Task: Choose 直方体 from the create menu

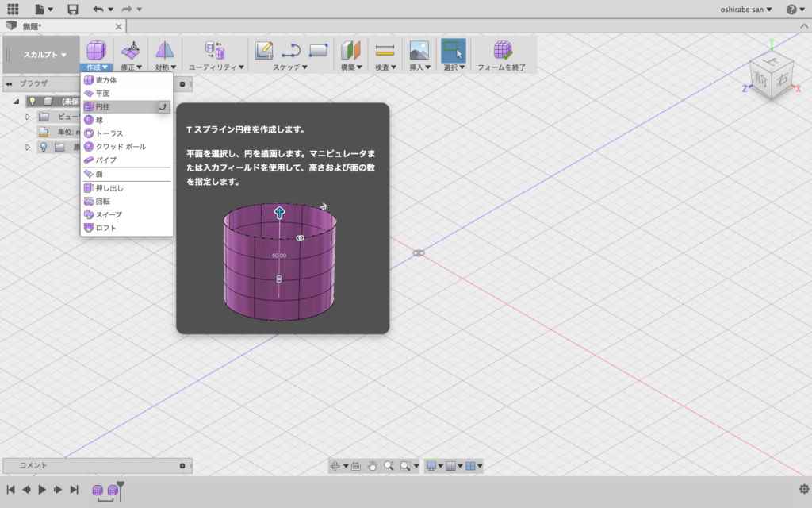Action: pos(127,80)
